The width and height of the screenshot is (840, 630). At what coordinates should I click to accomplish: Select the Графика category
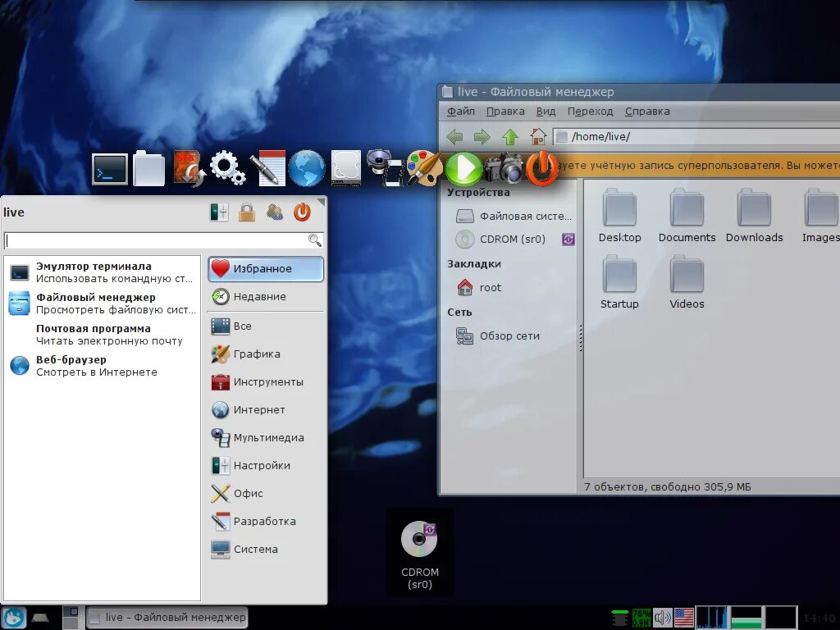(266, 354)
